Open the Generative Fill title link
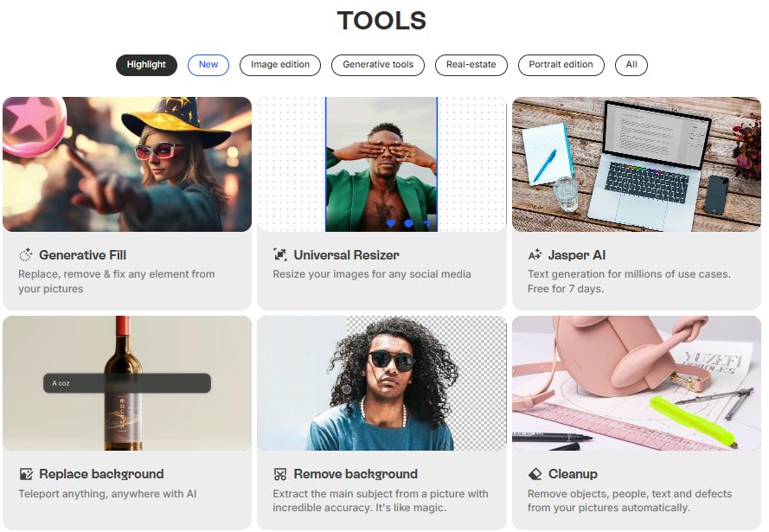The width and height of the screenshot is (769, 532). coord(82,255)
